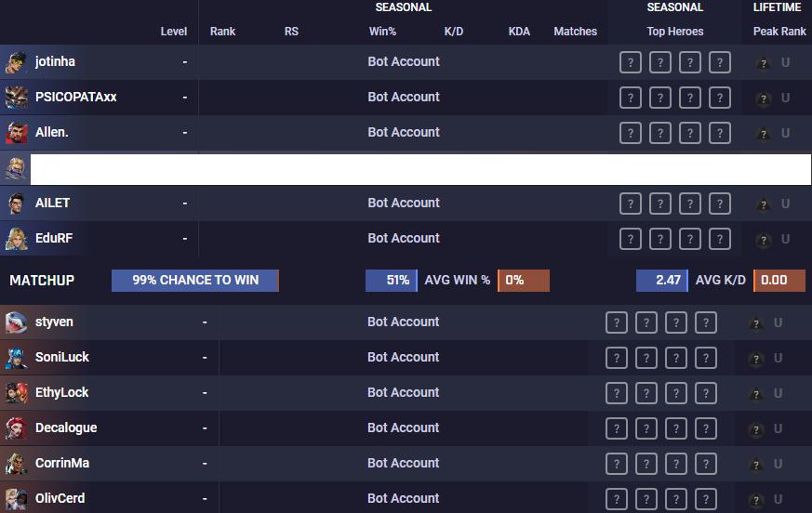The image size is (812, 513).
Task: Click AVG WIN % label
Action: pyautogui.click(x=458, y=280)
